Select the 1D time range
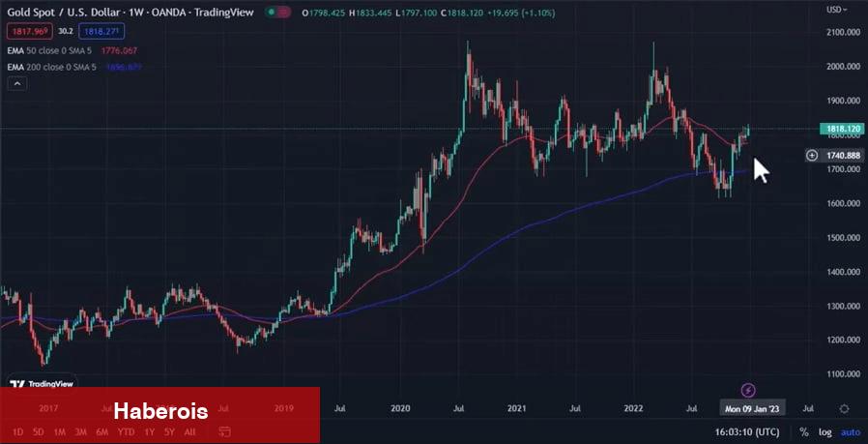868x444 pixels. 17,431
